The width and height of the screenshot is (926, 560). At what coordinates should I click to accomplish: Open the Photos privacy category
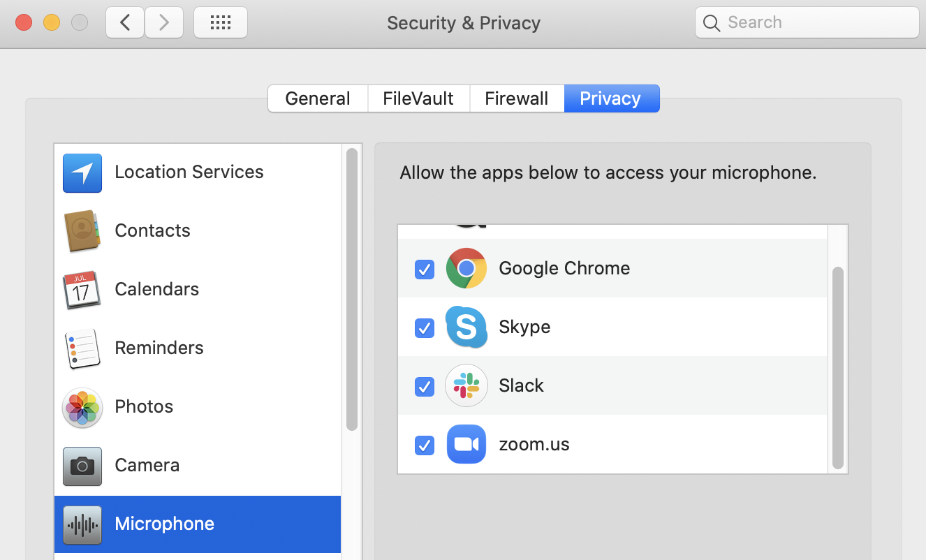[143, 406]
